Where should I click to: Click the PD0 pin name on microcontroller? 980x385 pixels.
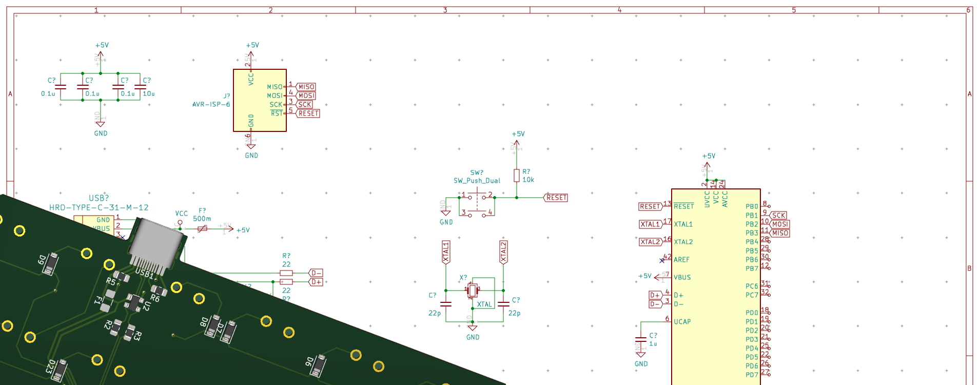(x=752, y=313)
